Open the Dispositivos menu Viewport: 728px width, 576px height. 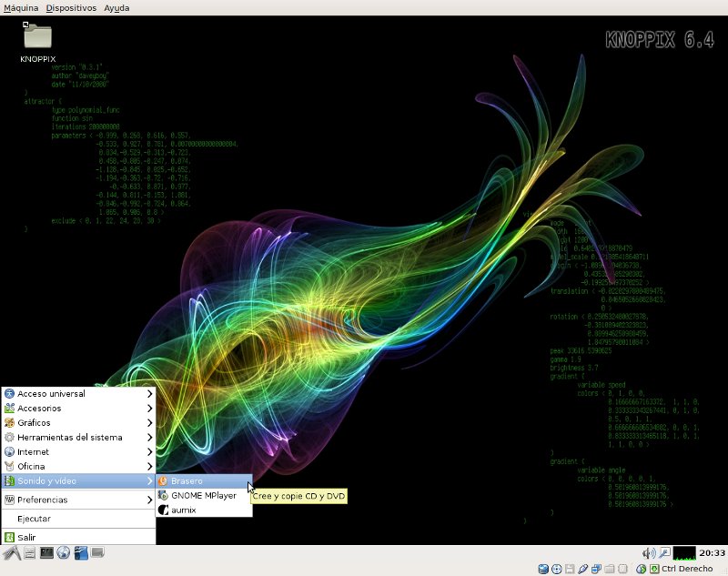click(71, 8)
